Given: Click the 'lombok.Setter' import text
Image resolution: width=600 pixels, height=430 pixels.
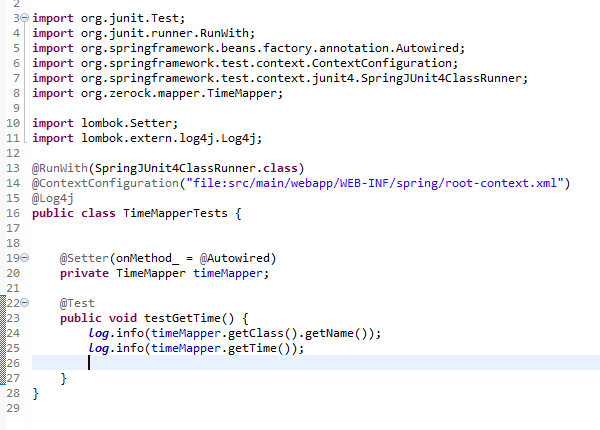Looking at the screenshot, I should coord(126,123).
